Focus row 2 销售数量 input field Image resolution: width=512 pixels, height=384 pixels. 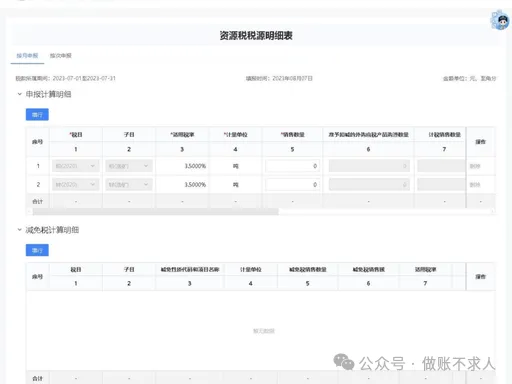pyautogui.click(x=292, y=185)
